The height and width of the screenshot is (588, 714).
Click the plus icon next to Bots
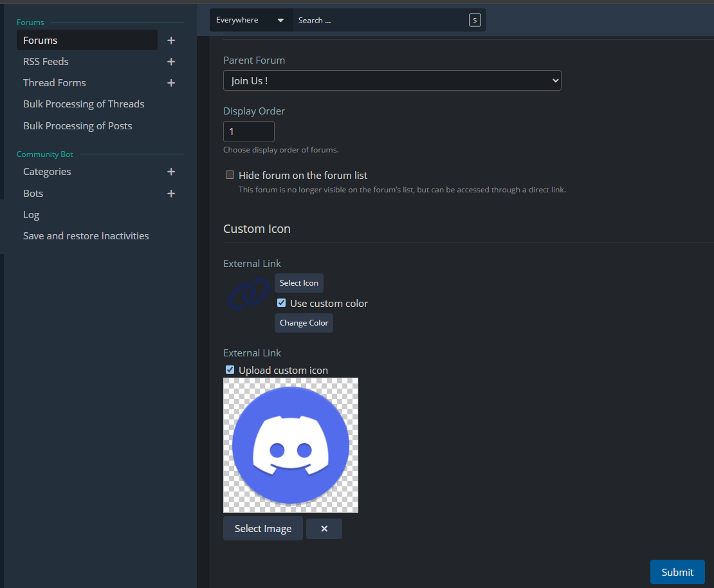click(171, 194)
